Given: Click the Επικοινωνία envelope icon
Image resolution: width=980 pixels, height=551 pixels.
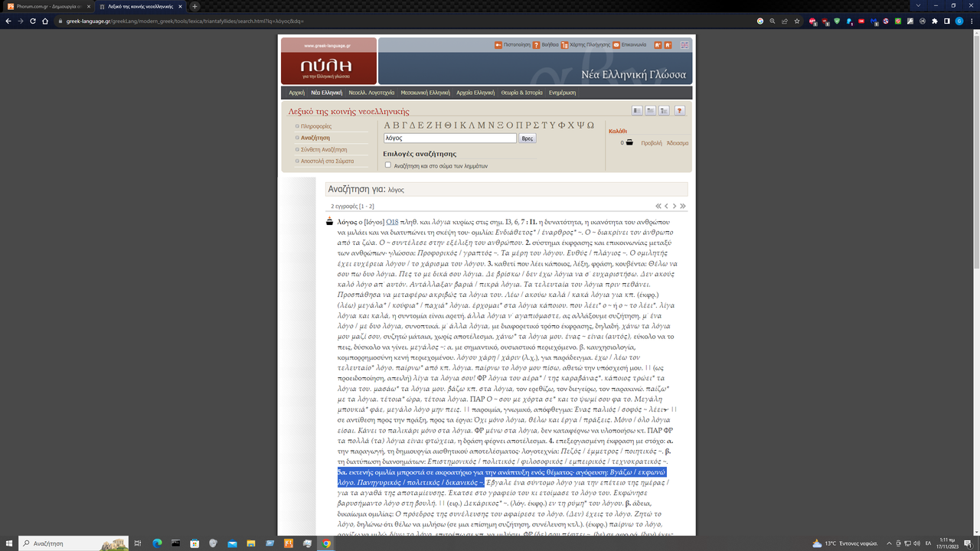Looking at the screenshot, I should (x=616, y=45).
